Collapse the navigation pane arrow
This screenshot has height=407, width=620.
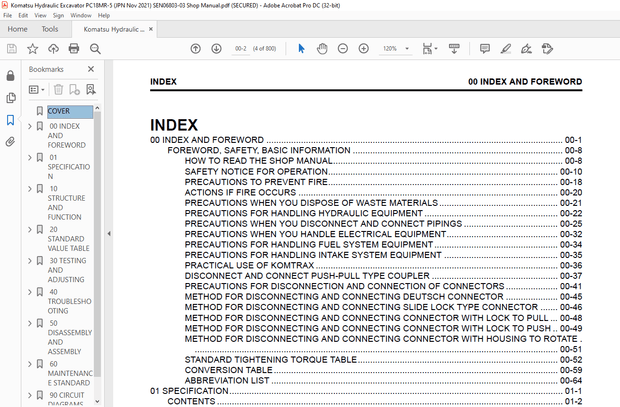coord(109,234)
